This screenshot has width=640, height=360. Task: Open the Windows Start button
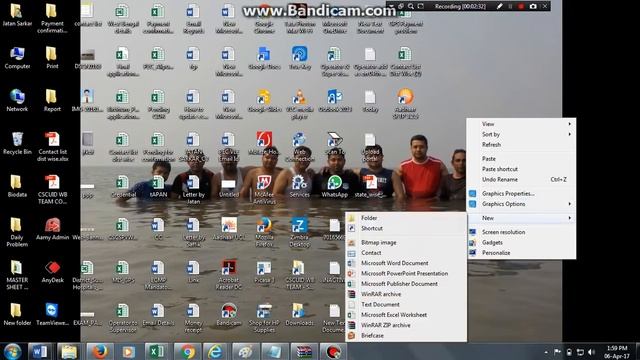(13, 351)
